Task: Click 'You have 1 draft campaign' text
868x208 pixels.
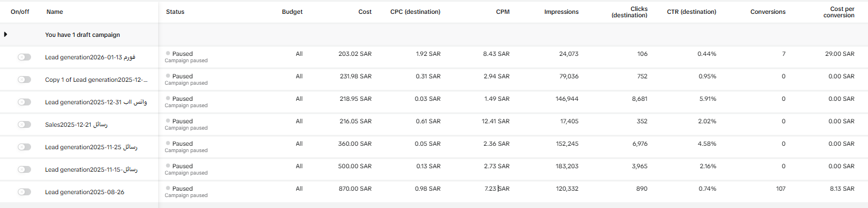Action: [x=83, y=35]
